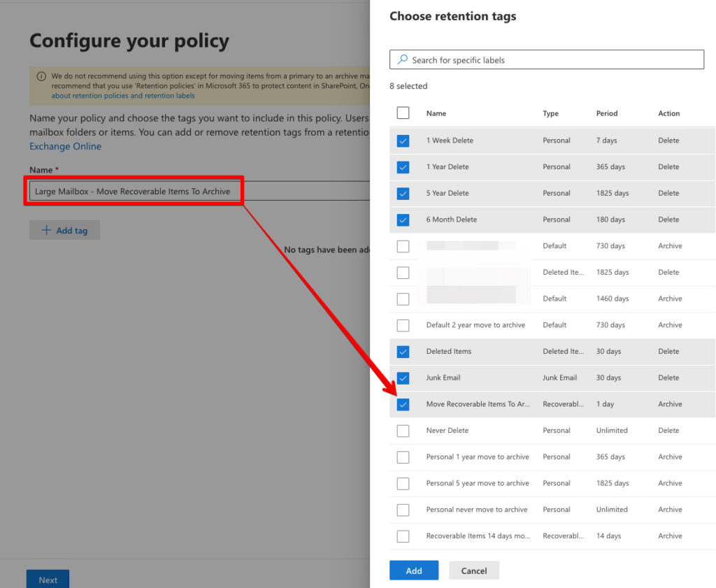This screenshot has width=716, height=588.
Task: Select Default 2 year move to archive
Action: pos(403,325)
